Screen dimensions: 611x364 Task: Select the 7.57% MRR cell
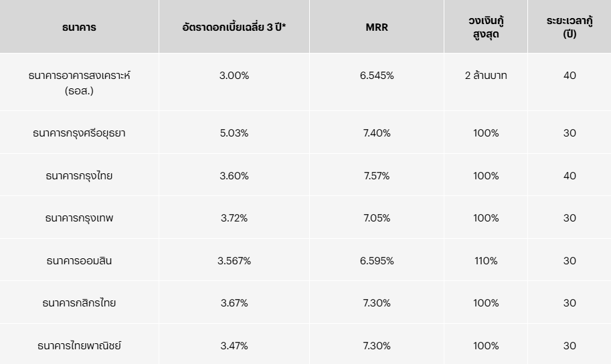377,176
